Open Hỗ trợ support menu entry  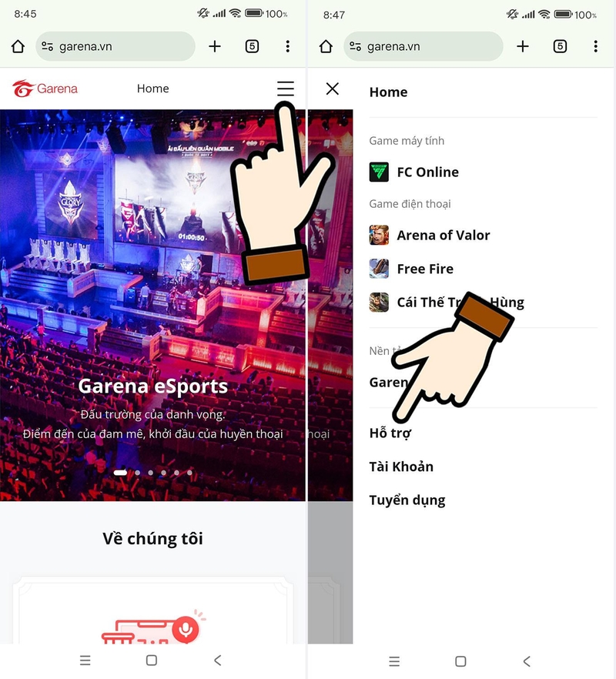[390, 433]
